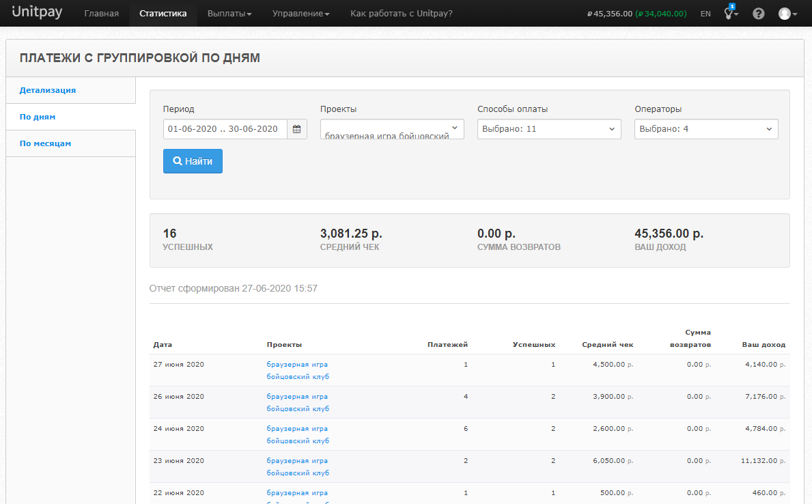The width and height of the screenshot is (812, 504).
Task: Select the По дням tab
Action: point(38,117)
